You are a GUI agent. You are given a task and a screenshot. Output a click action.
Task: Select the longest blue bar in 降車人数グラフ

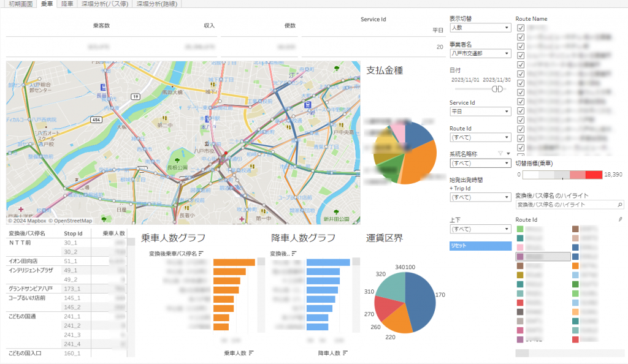point(328,262)
